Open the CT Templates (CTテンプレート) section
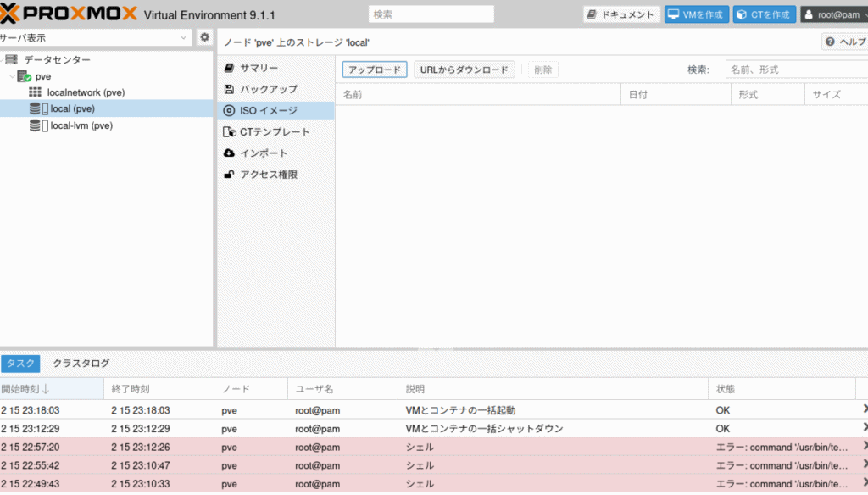868x495 pixels. pos(275,132)
